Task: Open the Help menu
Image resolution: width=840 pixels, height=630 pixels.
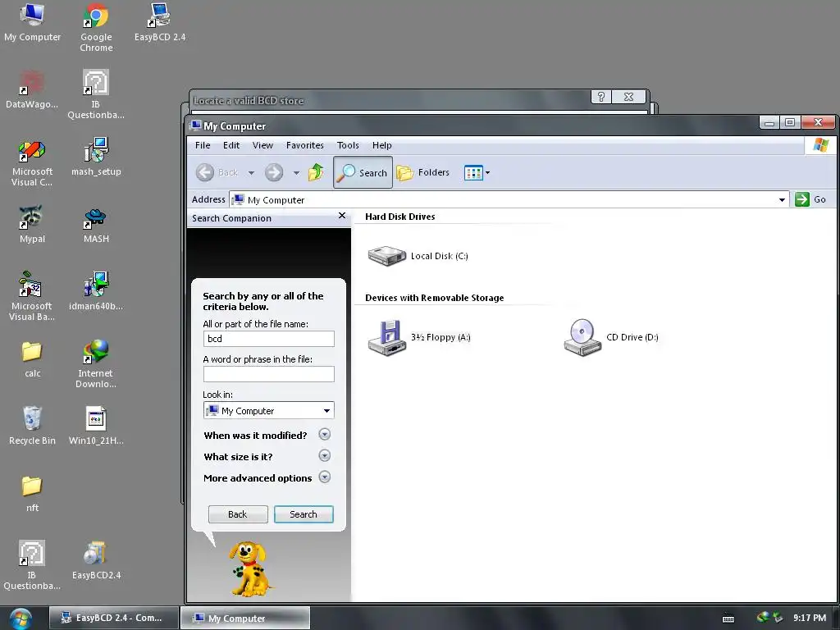Action: [x=382, y=145]
